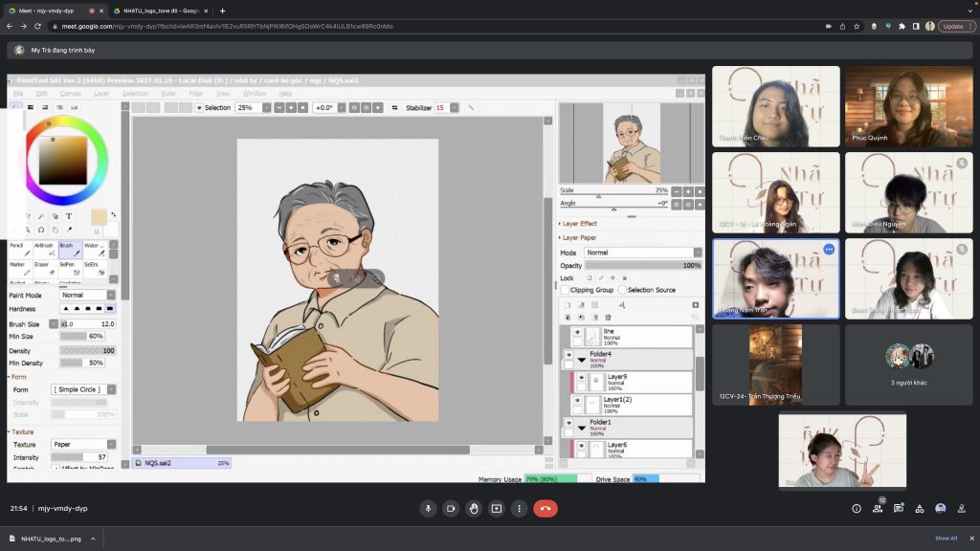This screenshot has width=980, height=551.
Task: Open the meeting details info icon
Action: pos(857,509)
